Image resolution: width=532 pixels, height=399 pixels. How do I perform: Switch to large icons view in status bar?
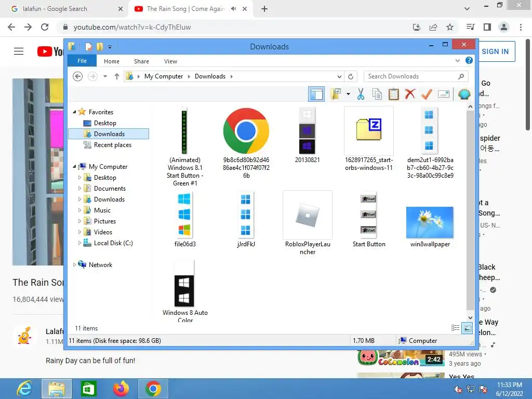[x=467, y=328]
